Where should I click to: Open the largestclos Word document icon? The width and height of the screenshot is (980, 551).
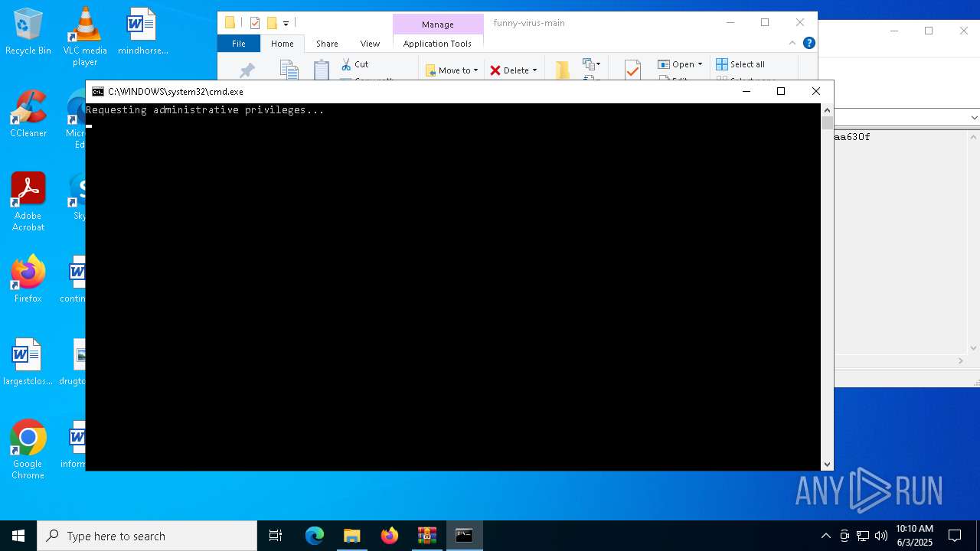[28, 361]
